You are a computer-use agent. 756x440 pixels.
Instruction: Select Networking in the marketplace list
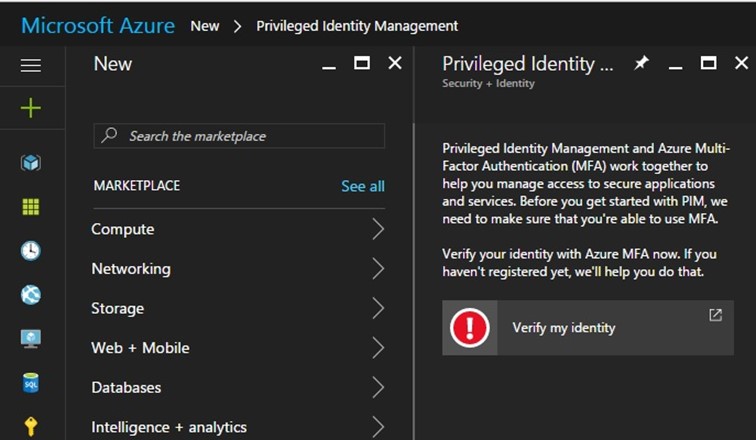click(131, 269)
